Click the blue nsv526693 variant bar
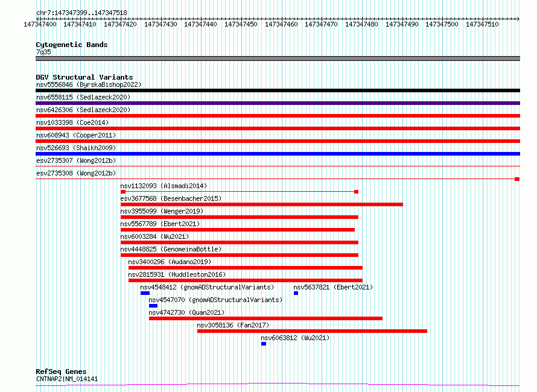Image resolution: width=537 pixels, height=392 pixels. pyautogui.click(x=278, y=154)
